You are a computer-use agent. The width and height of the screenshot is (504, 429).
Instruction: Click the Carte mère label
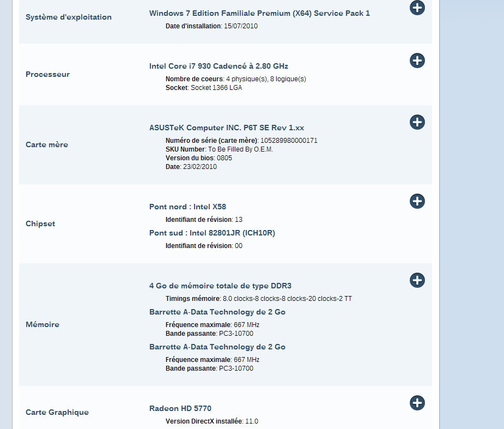pyautogui.click(x=47, y=144)
